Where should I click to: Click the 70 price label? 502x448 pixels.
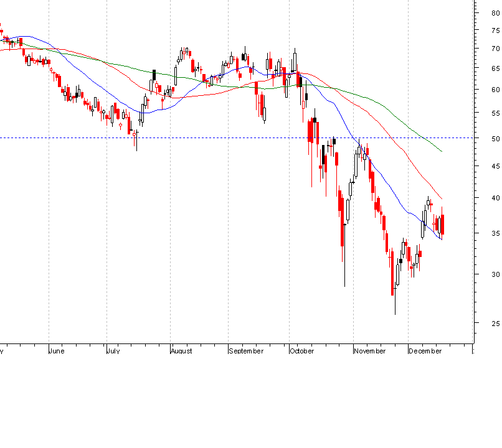(496, 49)
